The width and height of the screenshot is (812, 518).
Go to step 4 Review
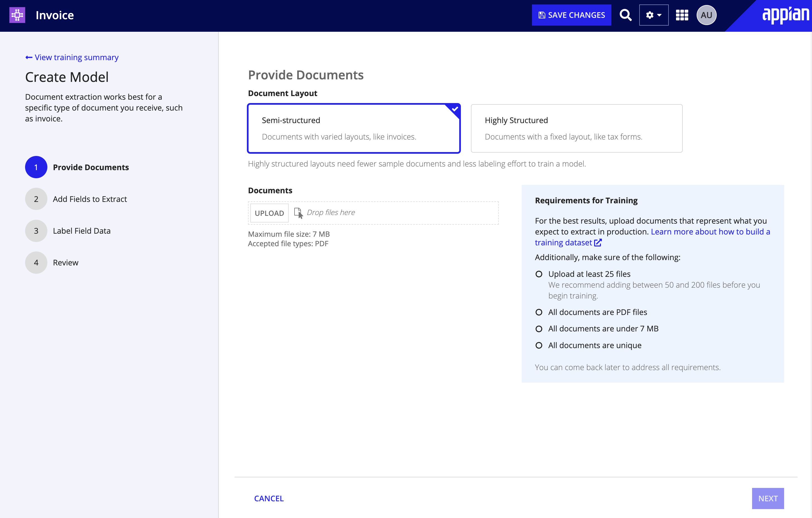pos(52,263)
